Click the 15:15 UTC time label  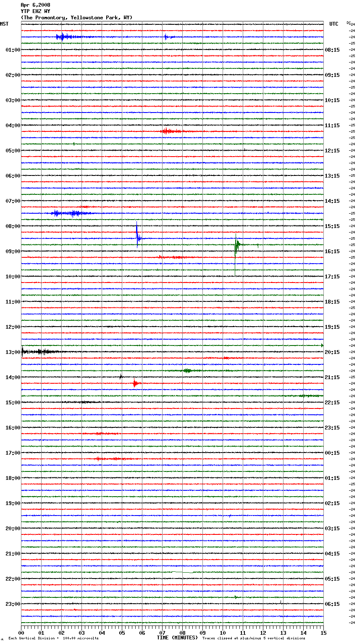[332, 226]
